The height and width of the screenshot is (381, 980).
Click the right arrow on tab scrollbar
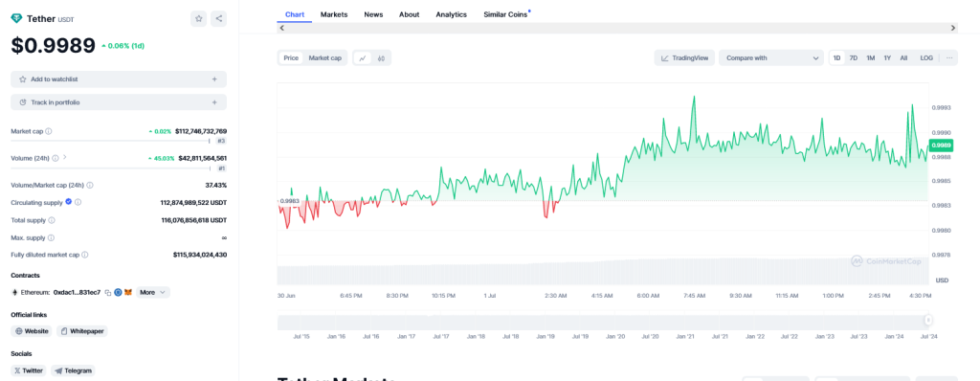pyautogui.click(x=953, y=28)
